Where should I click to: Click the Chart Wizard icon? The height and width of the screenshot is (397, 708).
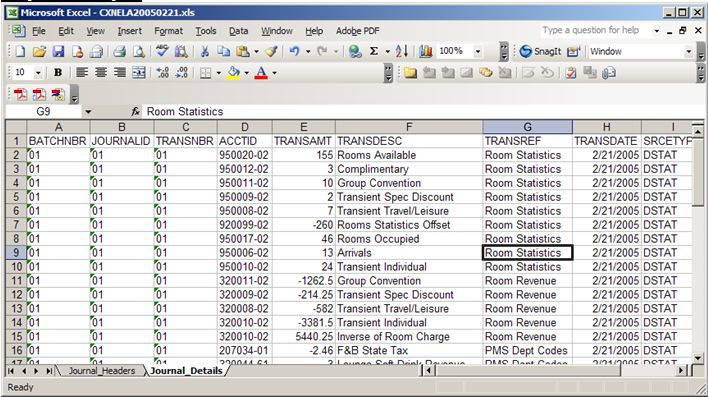(x=425, y=51)
